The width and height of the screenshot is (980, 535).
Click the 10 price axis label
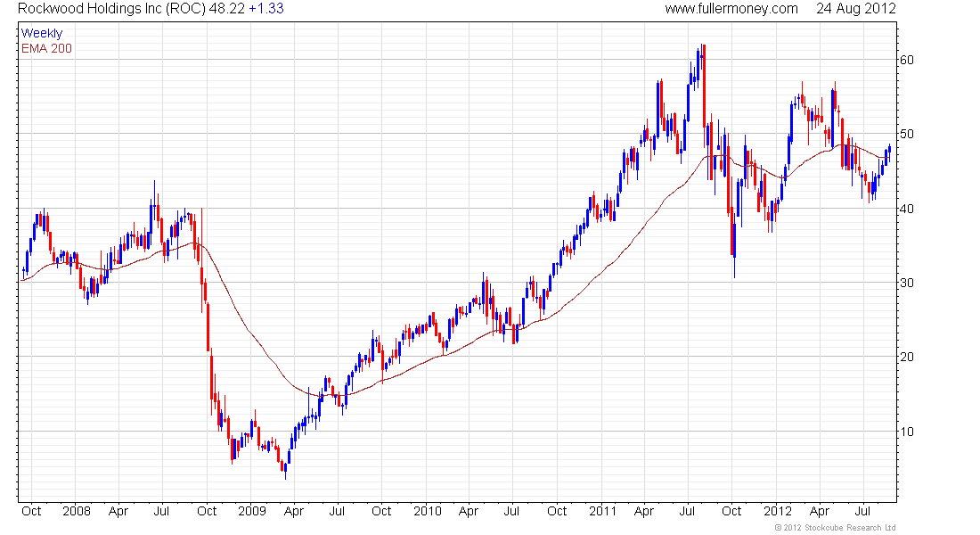click(x=906, y=432)
